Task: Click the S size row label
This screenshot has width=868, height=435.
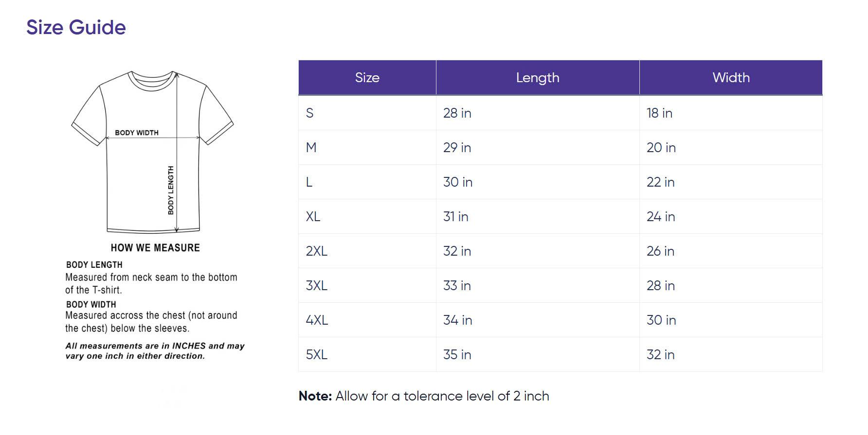Action: click(310, 113)
